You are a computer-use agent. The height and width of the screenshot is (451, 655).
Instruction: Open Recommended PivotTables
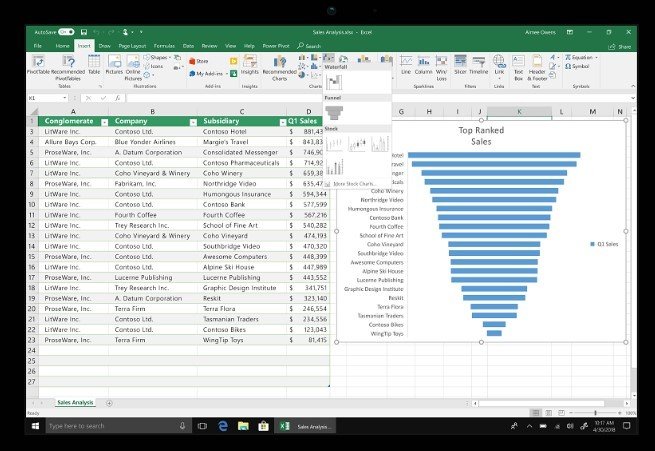coord(68,68)
